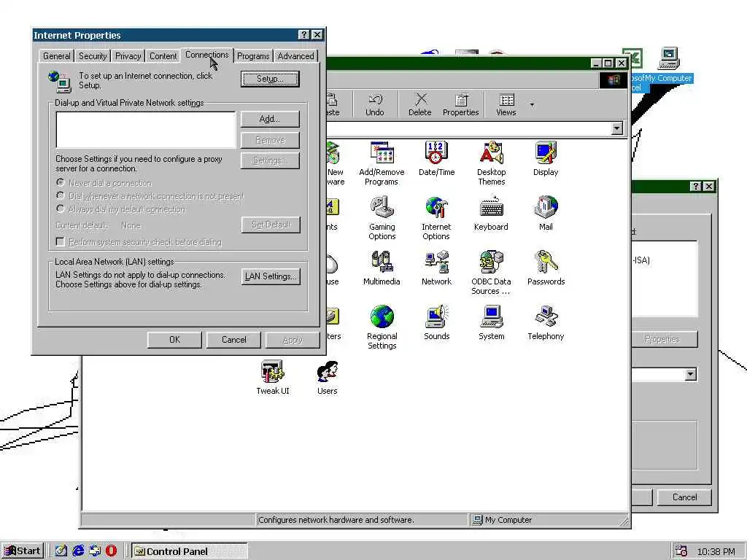
Task: Click the LAN Settings... button
Action: coord(271,276)
